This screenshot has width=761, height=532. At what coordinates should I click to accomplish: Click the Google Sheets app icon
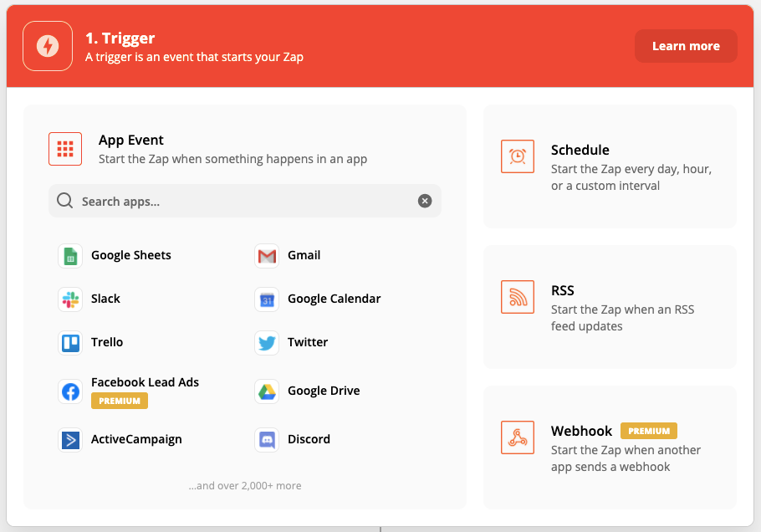(70, 256)
